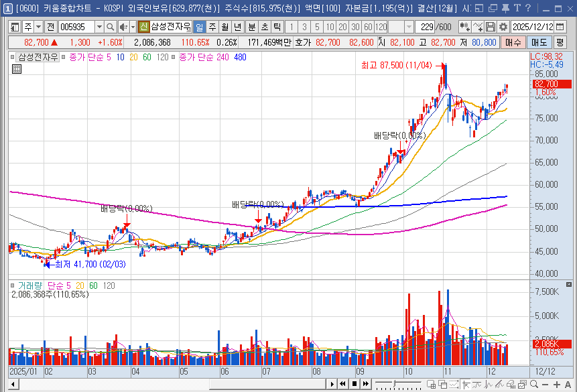Toggle the 주 weekly period button
The height and width of the screenshot is (392, 577).
pos(212,27)
